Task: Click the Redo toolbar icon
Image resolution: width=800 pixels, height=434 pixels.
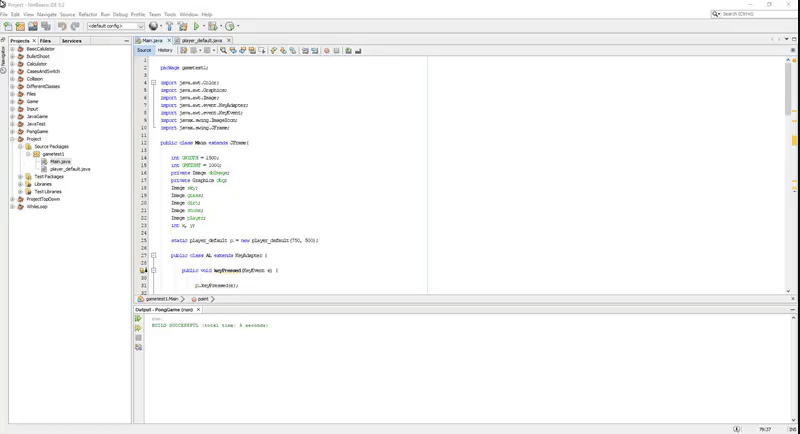Action: coord(75,26)
